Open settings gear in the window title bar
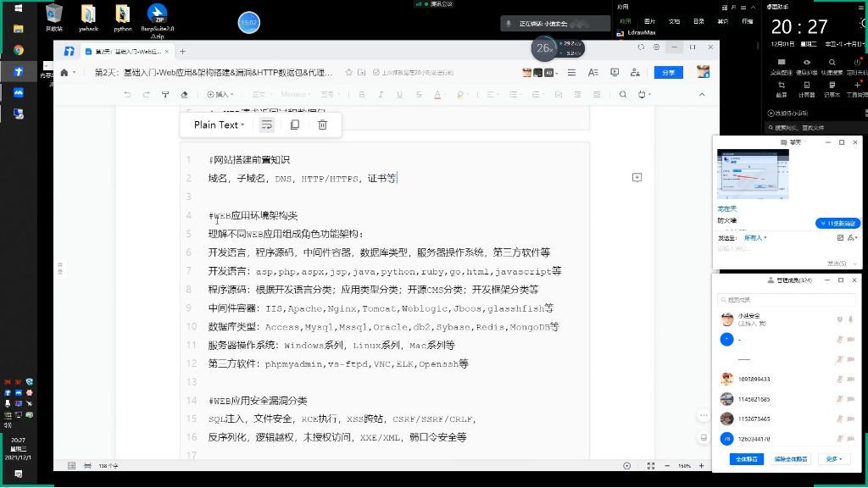The image size is (868, 488). point(656,47)
